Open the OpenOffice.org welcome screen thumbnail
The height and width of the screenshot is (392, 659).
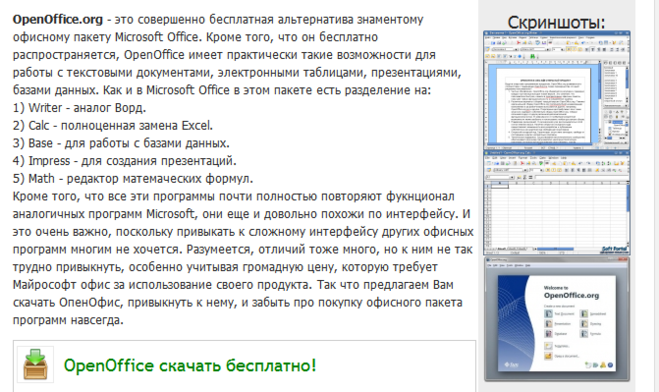click(x=557, y=320)
